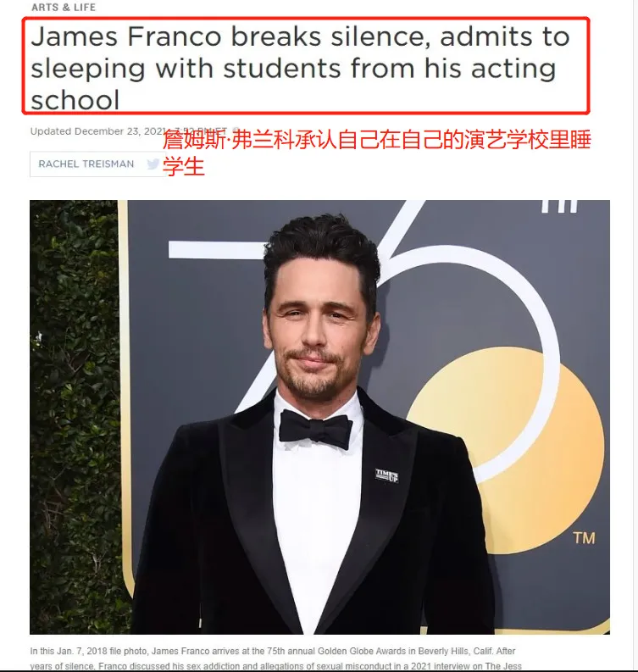Click the caption line starting 'In this Jan. 7'
This screenshot has height=672, width=638.
pos(273,651)
